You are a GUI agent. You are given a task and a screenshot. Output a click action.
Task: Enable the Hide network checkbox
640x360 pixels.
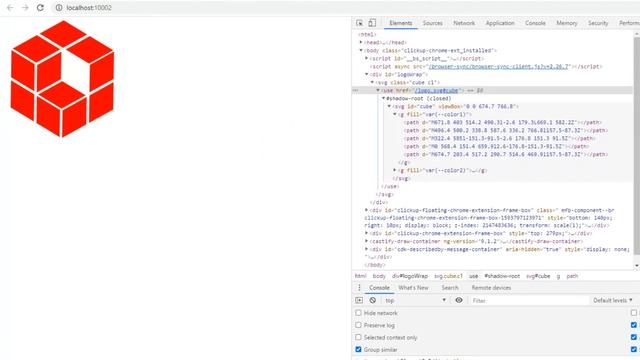click(x=358, y=313)
